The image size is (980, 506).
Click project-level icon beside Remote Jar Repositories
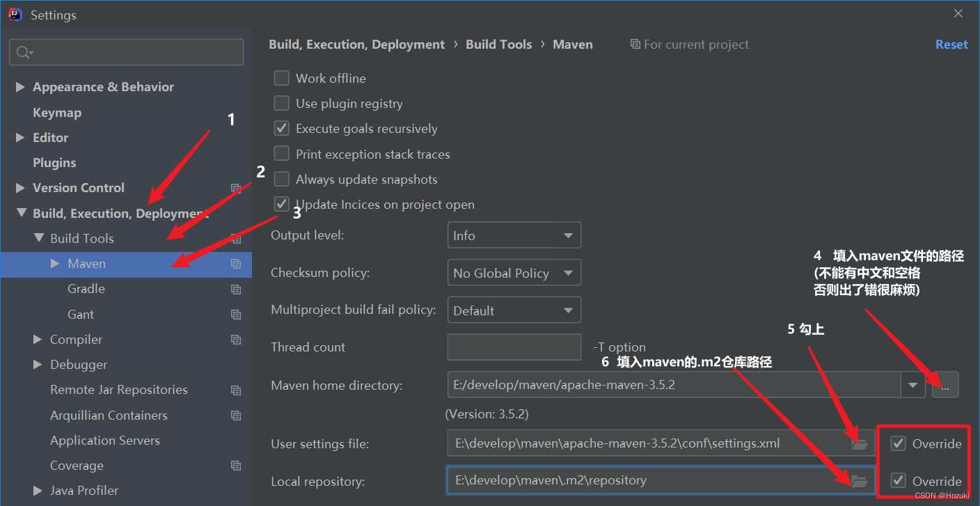pyautogui.click(x=236, y=390)
